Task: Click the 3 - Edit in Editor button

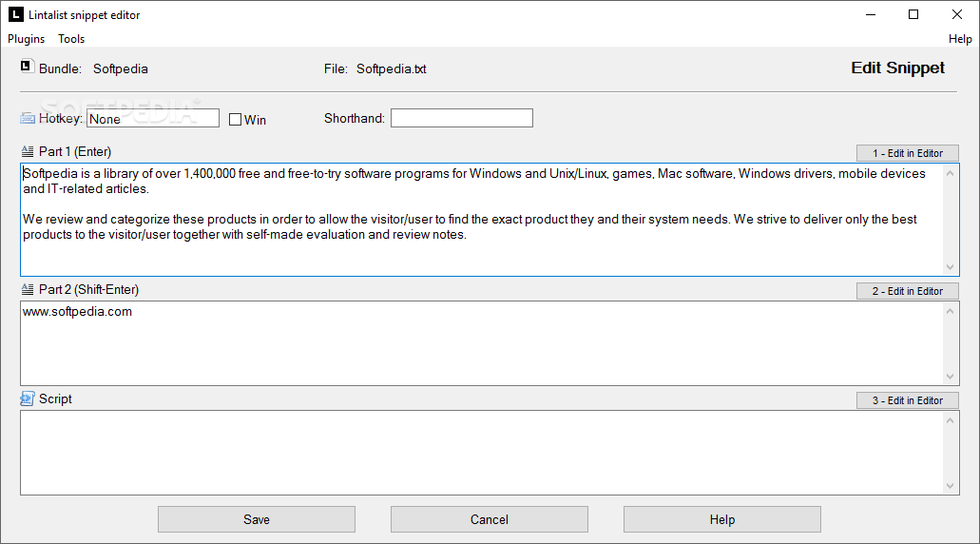Action: pos(908,400)
